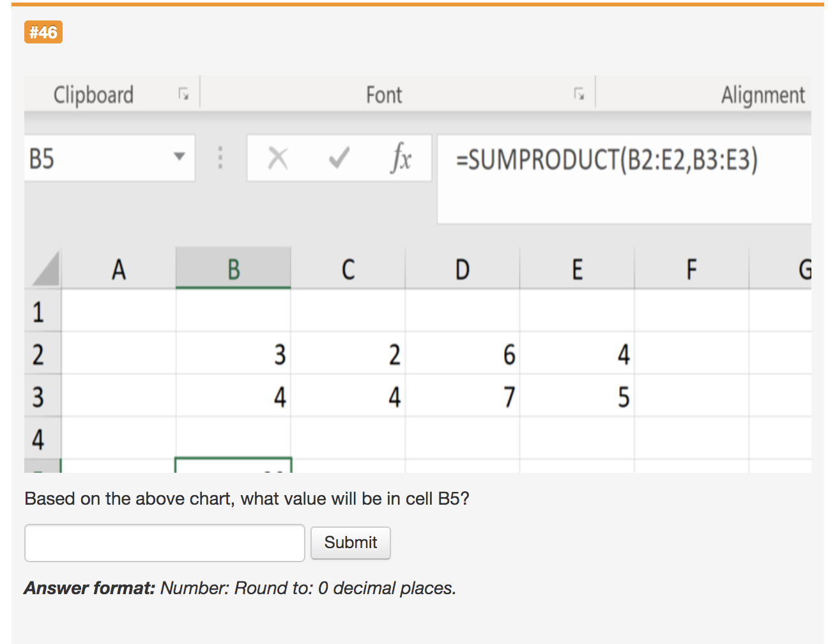Click the Alignment ribbon group label
This screenshot has height=644, width=828.
[x=763, y=95]
